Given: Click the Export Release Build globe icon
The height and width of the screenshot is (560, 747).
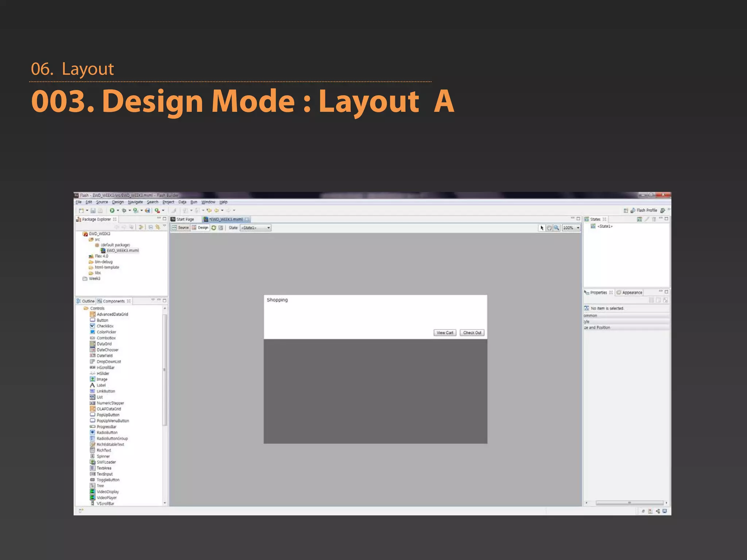Looking at the screenshot, I should 147,210.
